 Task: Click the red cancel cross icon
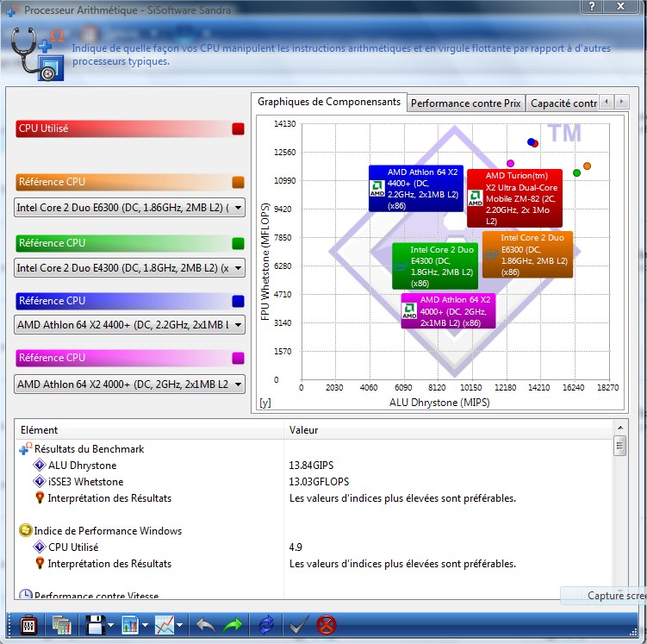[x=327, y=625]
